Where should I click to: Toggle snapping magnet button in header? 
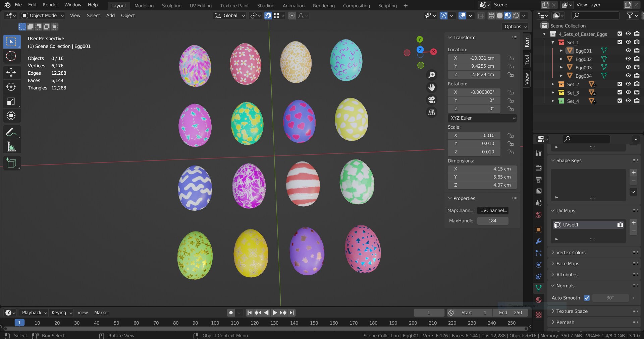[x=268, y=15]
